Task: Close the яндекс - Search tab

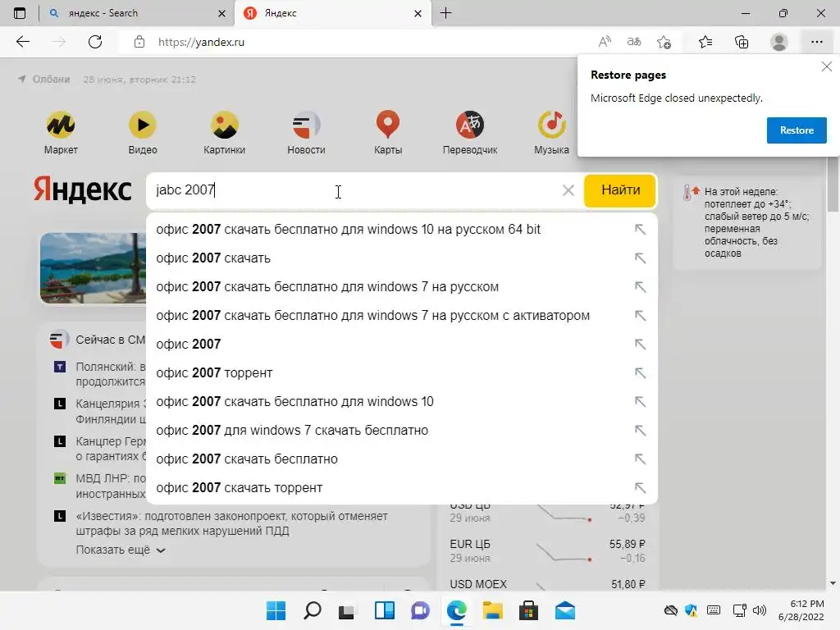Action: (x=221, y=13)
